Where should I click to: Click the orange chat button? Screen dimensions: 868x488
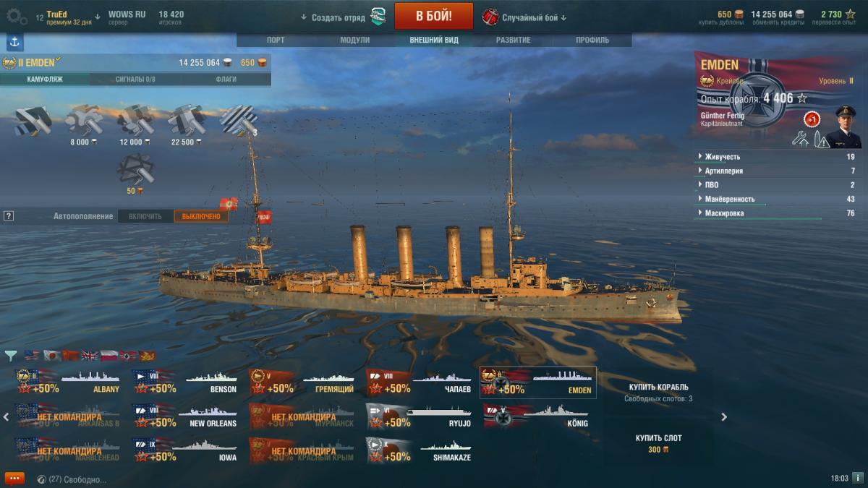[14, 479]
